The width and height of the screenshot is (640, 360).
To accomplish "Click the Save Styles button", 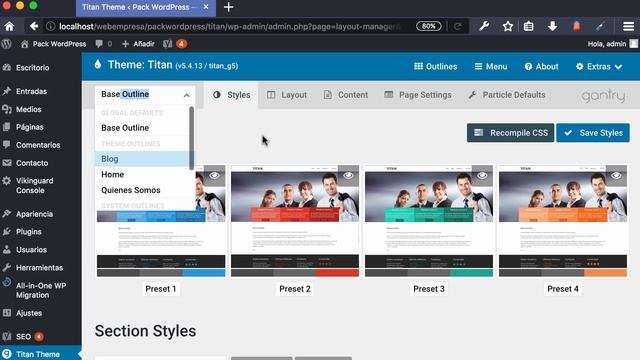I will click(593, 133).
